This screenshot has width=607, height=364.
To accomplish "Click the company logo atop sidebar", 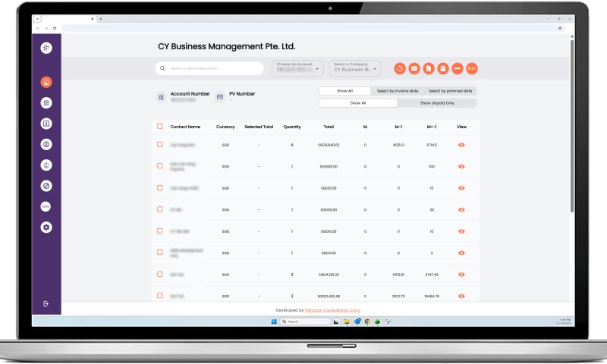I will [46, 48].
